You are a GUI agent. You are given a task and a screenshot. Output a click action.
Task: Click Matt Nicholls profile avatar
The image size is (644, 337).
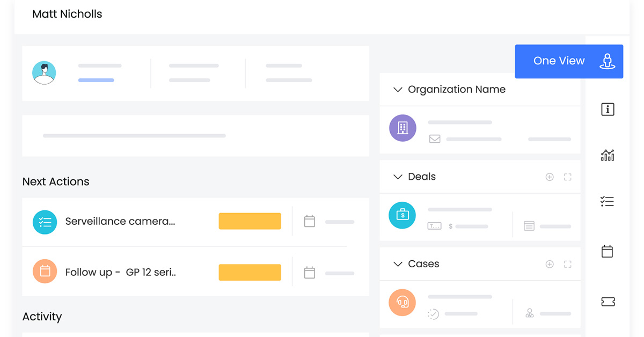tap(44, 73)
